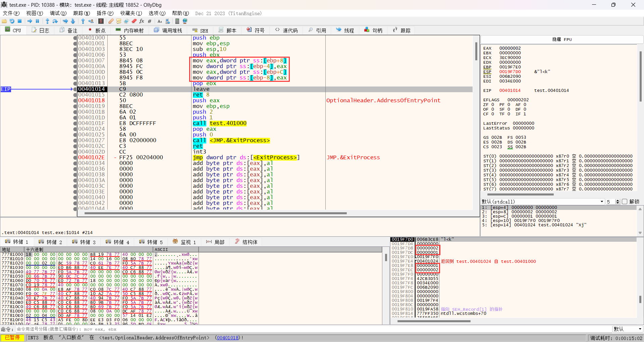Screen dimensions: 644x342
Task: Toggle breakpoint bullet at 00401018
Action: coord(75,101)
